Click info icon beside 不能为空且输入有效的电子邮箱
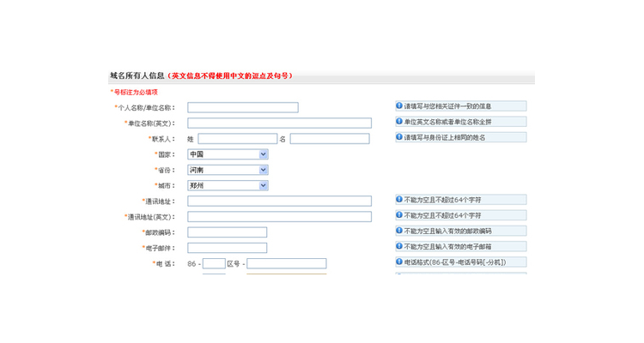The image size is (644, 343). point(399,246)
